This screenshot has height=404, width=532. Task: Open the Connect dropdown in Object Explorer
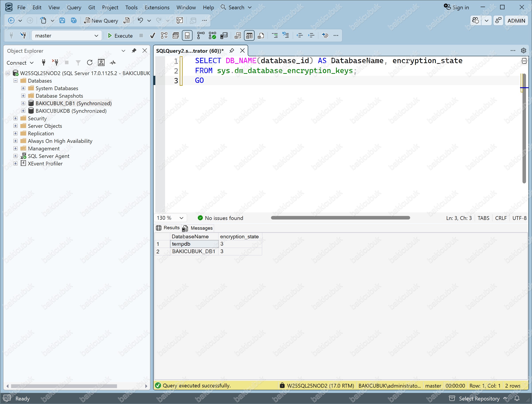20,63
